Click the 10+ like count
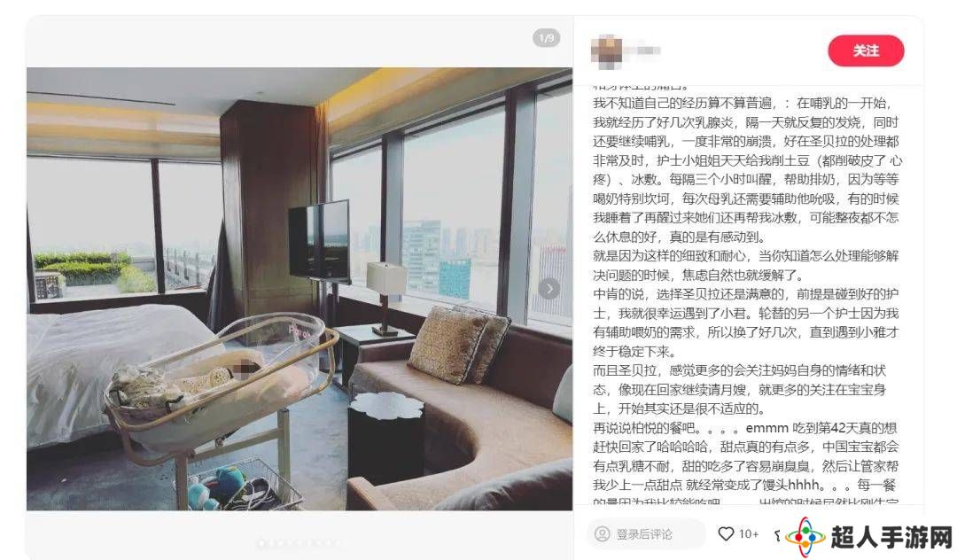This screenshot has height=560, width=957. click(748, 533)
